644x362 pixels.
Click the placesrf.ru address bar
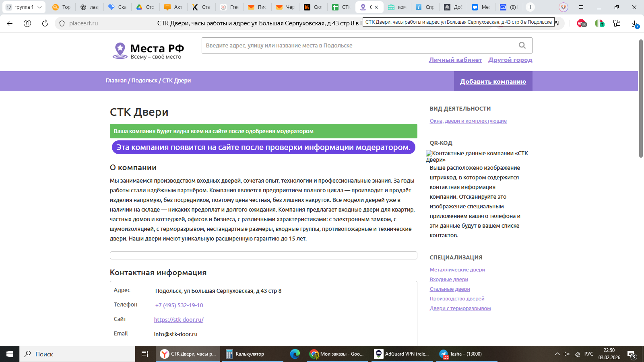[83, 23]
